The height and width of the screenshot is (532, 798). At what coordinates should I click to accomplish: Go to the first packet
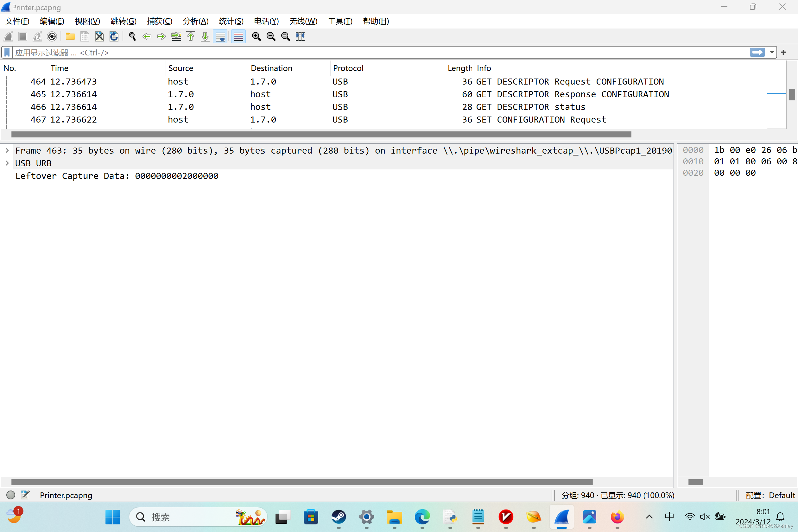click(x=191, y=36)
